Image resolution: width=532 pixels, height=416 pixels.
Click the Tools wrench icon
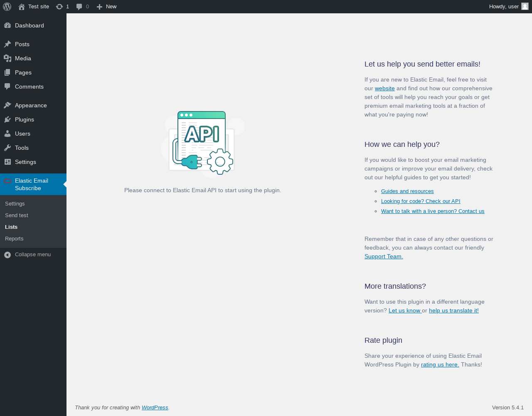click(7, 148)
